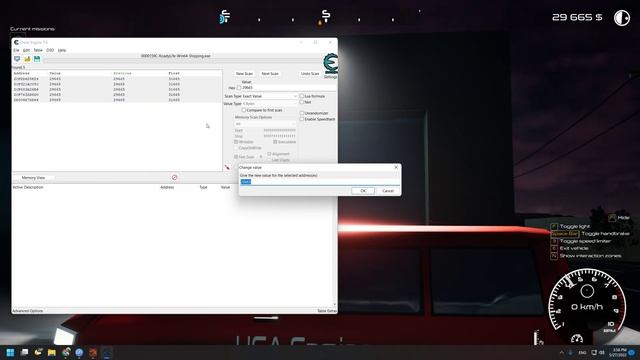640x360 pixels.
Task: Cancel the Change value dialog
Action: [388, 191]
